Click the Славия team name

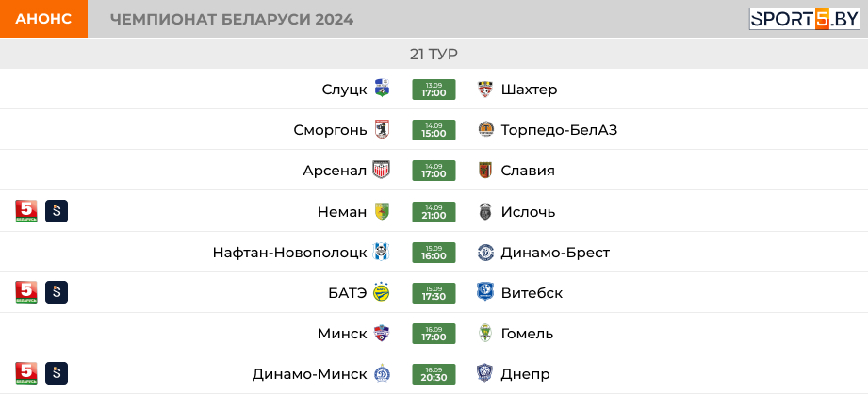point(528,171)
